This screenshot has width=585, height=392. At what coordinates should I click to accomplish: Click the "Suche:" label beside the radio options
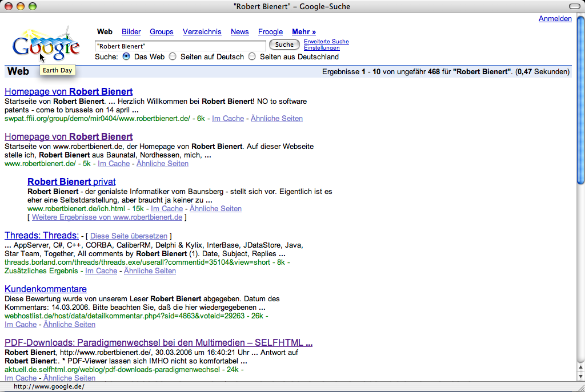(106, 56)
